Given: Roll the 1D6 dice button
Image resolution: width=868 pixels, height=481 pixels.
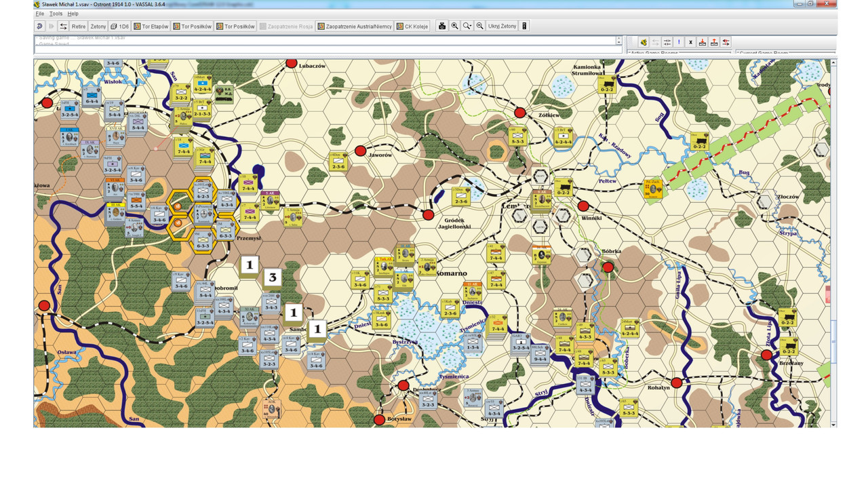Looking at the screenshot, I should click(120, 26).
